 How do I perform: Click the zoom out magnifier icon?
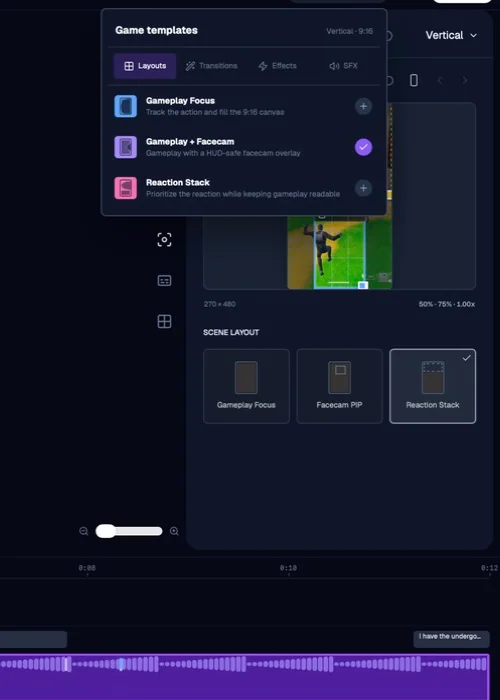click(83, 531)
